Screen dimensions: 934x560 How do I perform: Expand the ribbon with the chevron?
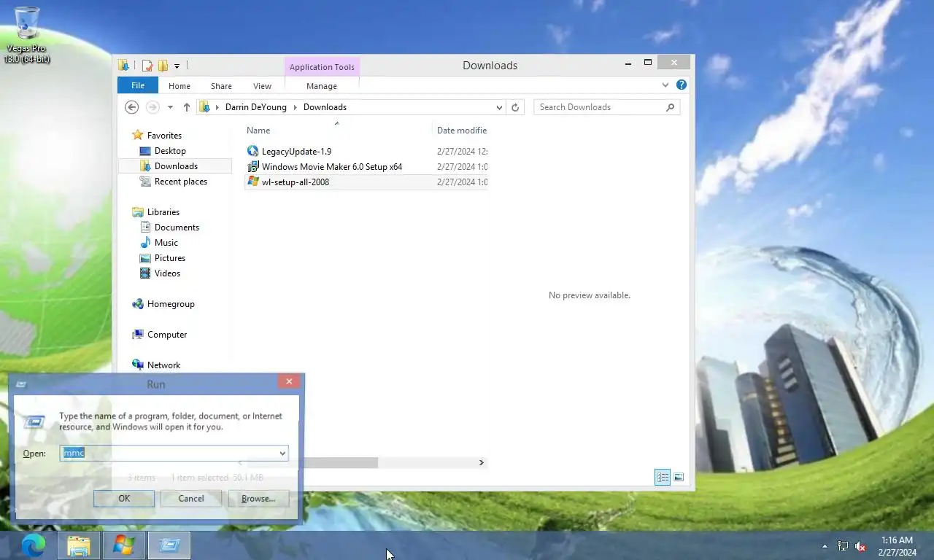click(x=665, y=85)
